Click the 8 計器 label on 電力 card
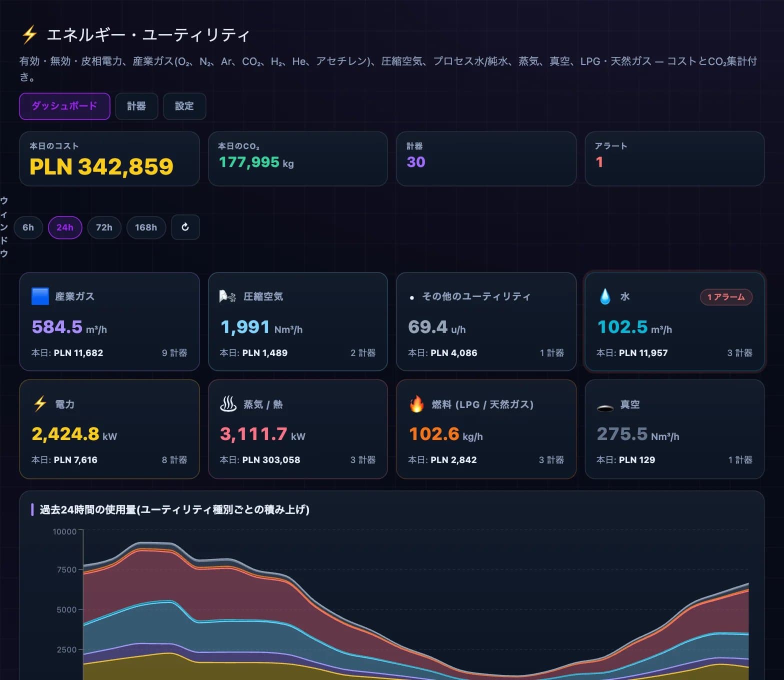The height and width of the screenshot is (680, 784). click(174, 460)
